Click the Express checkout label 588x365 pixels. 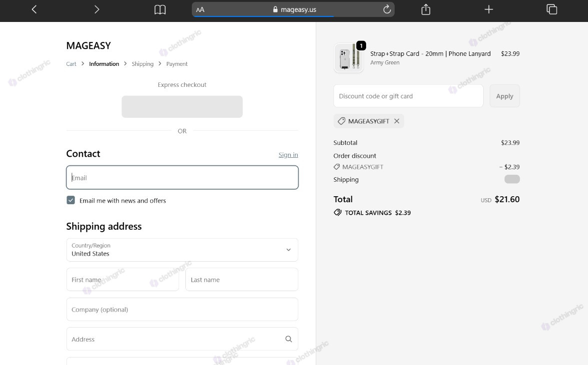182,85
